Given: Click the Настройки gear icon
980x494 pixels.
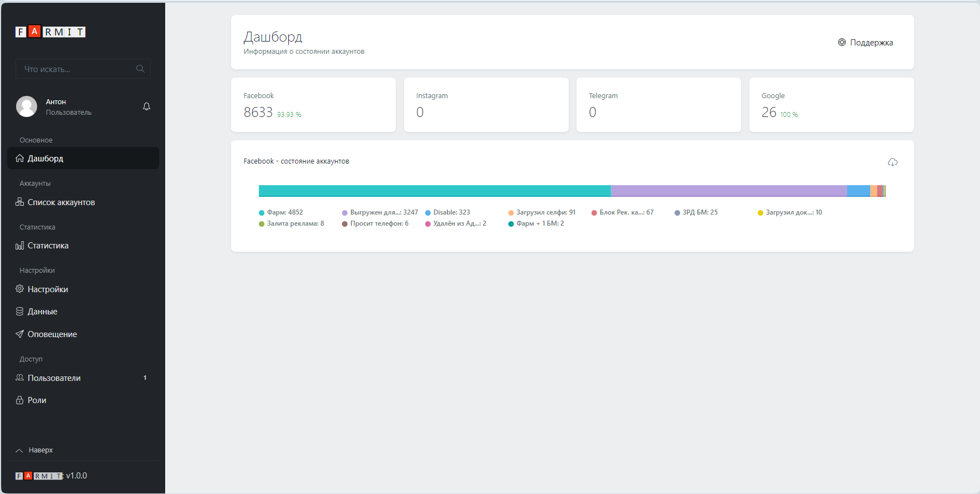Looking at the screenshot, I should [x=20, y=289].
